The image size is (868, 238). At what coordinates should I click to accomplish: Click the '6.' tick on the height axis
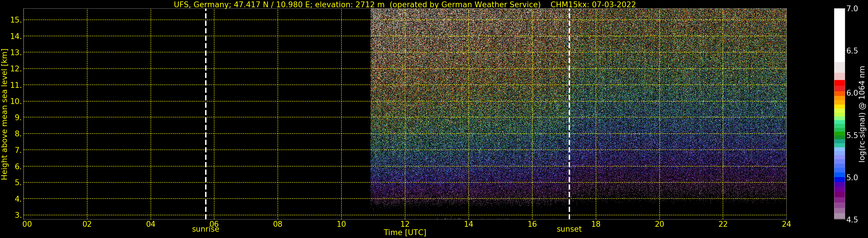pos(18,167)
